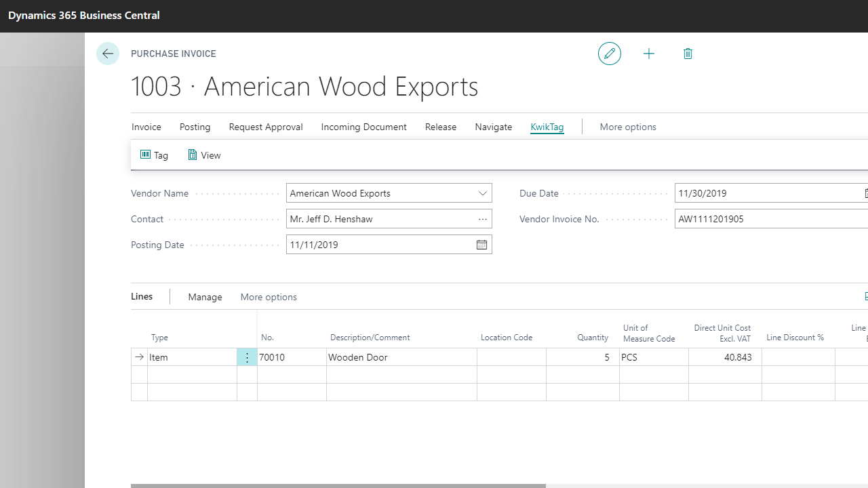This screenshot has height=488, width=868.
Task: Open the Navigate menu
Action: 494,127
